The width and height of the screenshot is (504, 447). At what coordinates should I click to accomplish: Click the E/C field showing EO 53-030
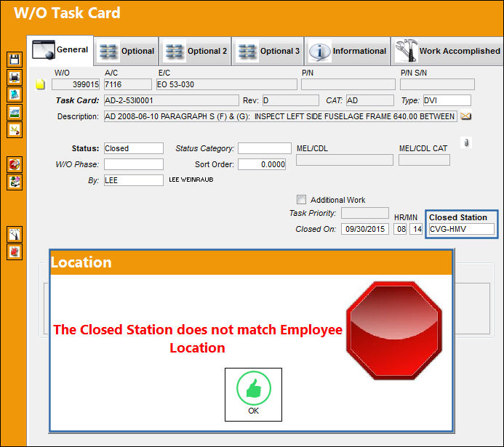227,84
